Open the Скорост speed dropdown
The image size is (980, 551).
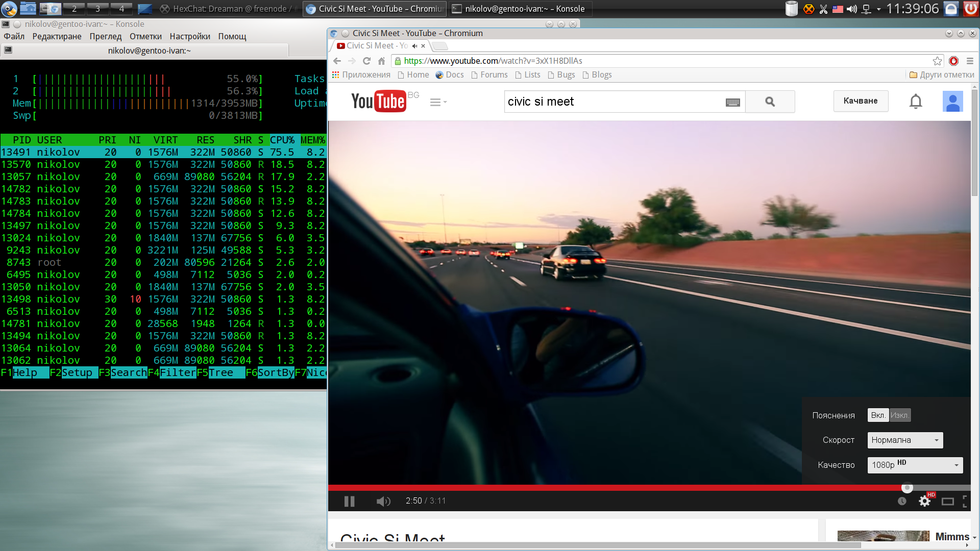click(x=905, y=440)
